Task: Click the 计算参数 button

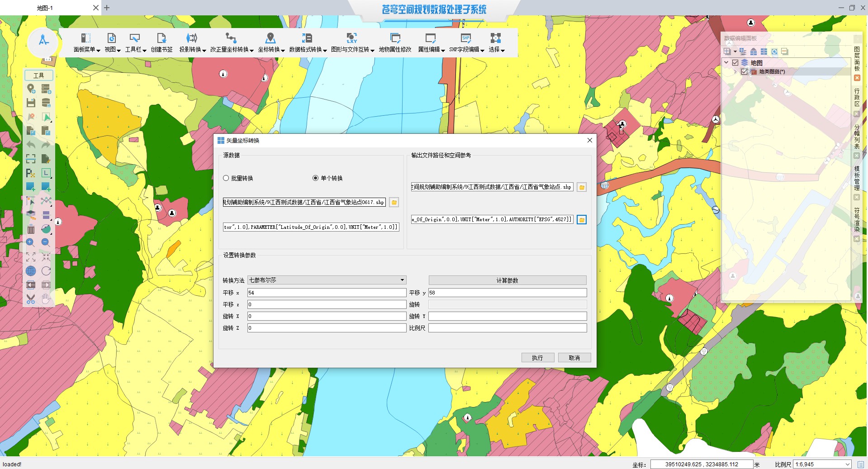Action: [x=507, y=280]
